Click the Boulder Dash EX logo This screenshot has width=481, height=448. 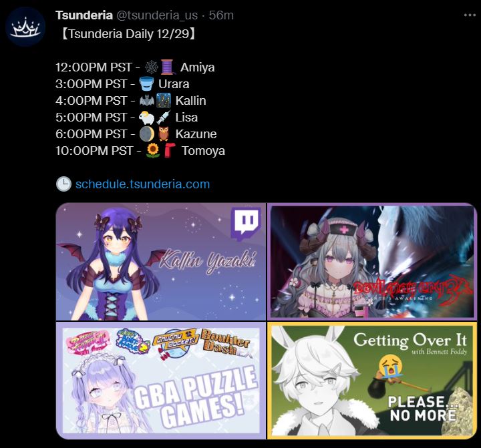[227, 344]
